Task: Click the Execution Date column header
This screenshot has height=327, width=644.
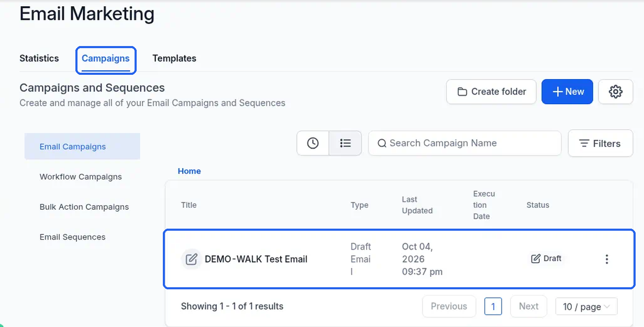Action: coord(484,205)
